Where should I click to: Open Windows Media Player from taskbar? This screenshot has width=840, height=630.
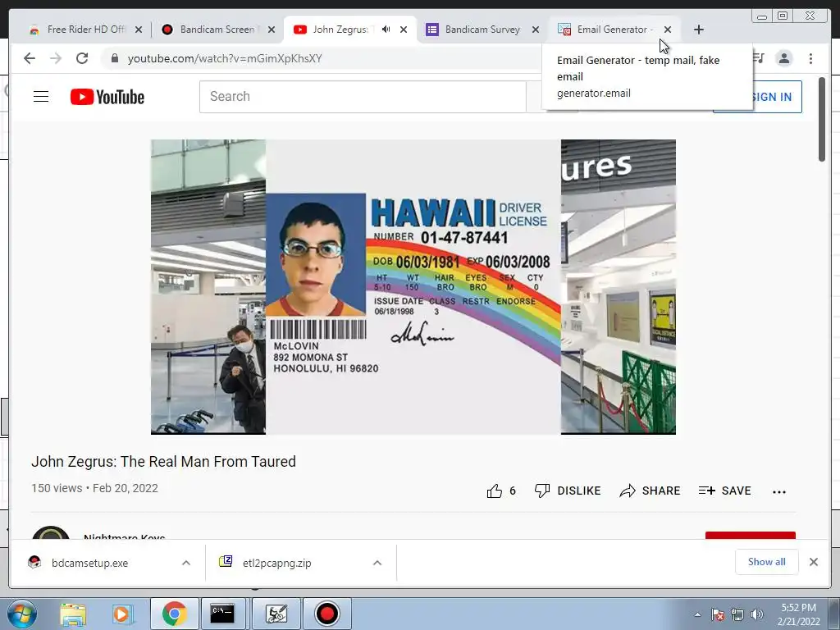pos(121,614)
